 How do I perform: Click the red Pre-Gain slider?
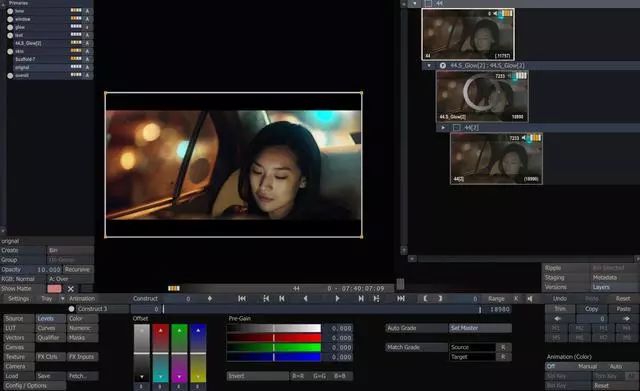tap(274, 338)
